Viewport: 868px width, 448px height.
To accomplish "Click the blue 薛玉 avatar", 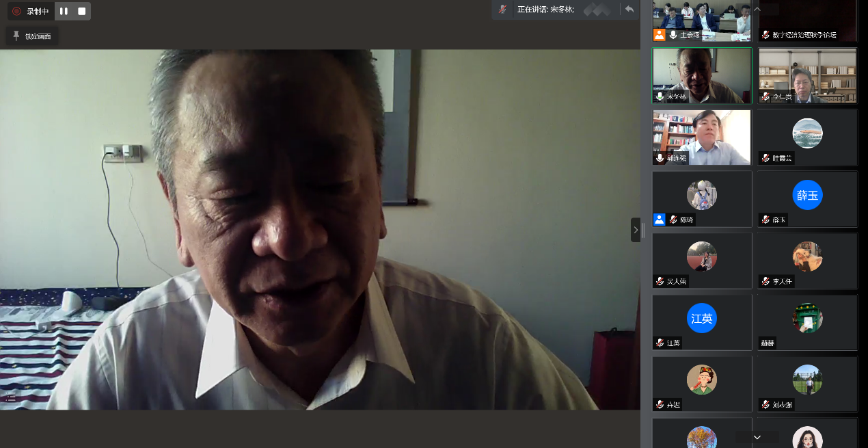I will pos(807,196).
